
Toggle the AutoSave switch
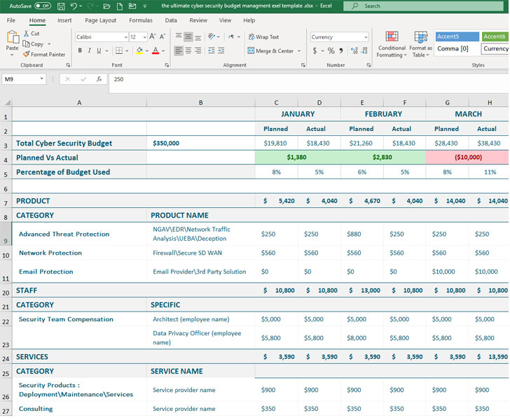click(42, 6)
